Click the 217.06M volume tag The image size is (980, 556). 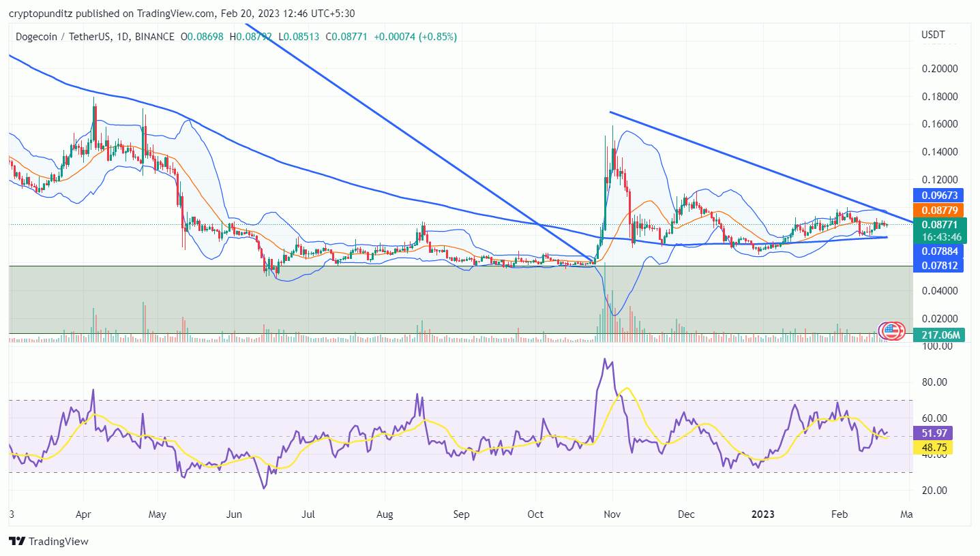(x=940, y=335)
